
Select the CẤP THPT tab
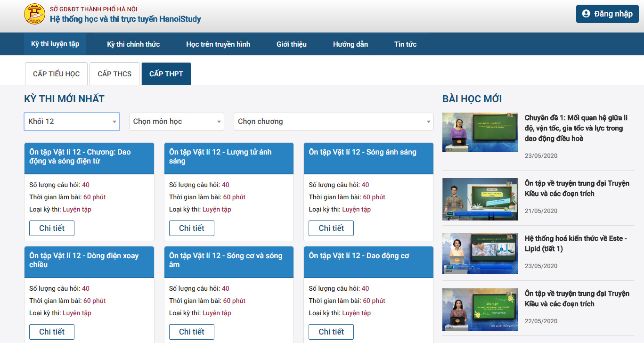(166, 74)
